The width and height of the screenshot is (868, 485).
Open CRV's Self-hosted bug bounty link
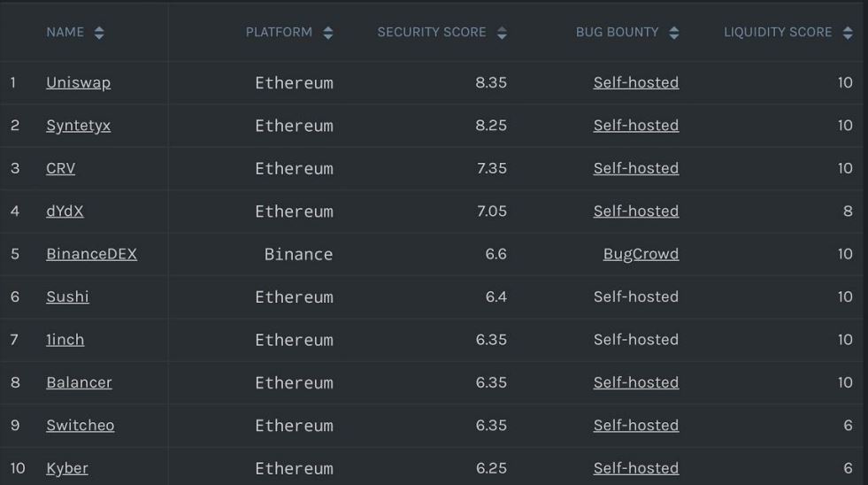(636, 168)
